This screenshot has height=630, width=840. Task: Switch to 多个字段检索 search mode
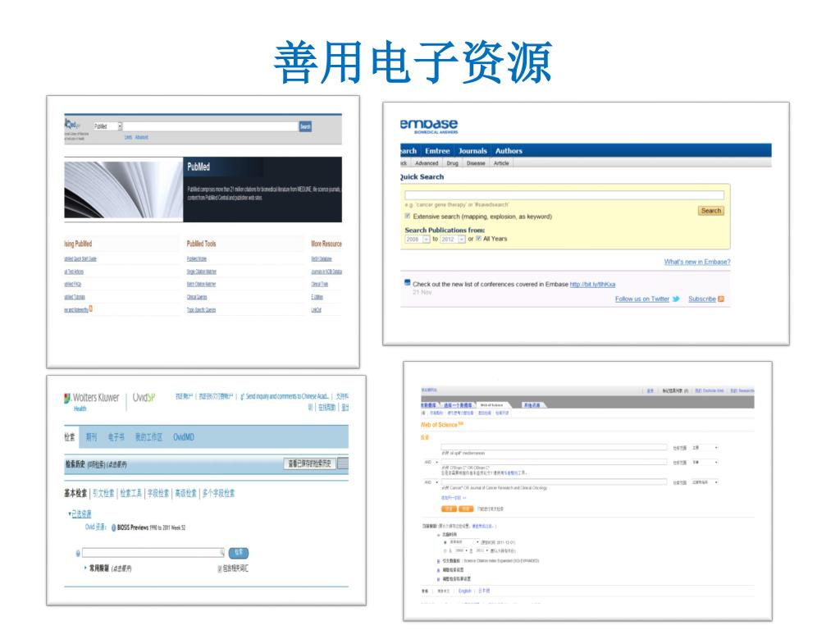[218, 493]
